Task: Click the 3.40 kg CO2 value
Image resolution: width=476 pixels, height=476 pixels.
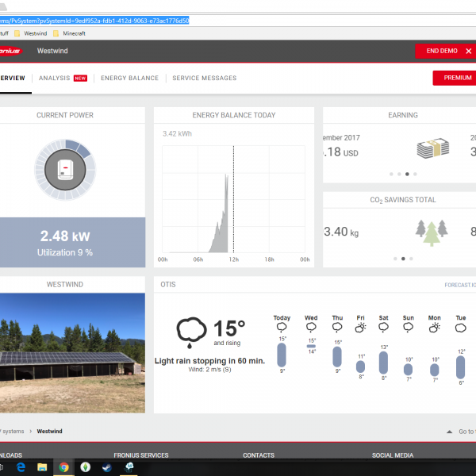Action: [341, 232]
